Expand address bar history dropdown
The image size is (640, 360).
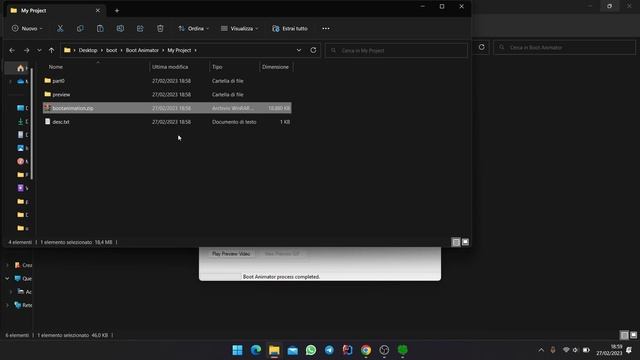tap(299, 50)
